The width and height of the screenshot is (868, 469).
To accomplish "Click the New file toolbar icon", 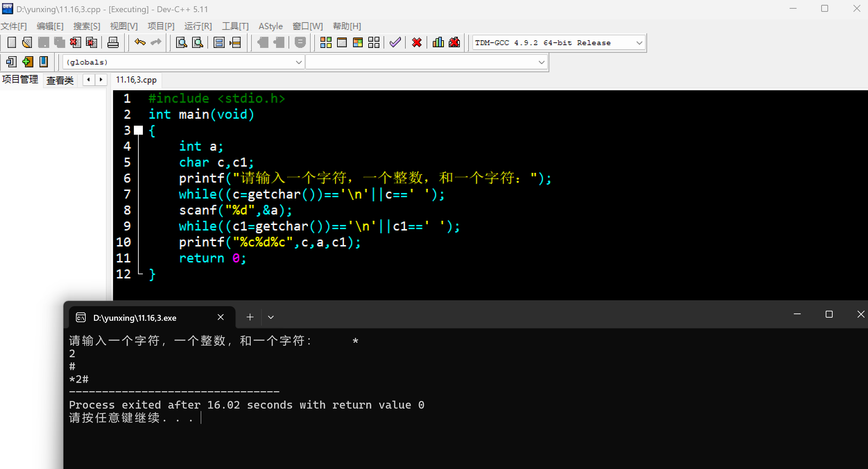I will pyautogui.click(x=11, y=43).
